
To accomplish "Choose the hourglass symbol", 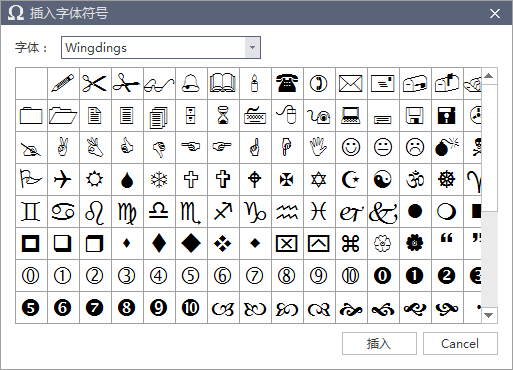I will click(x=223, y=115).
